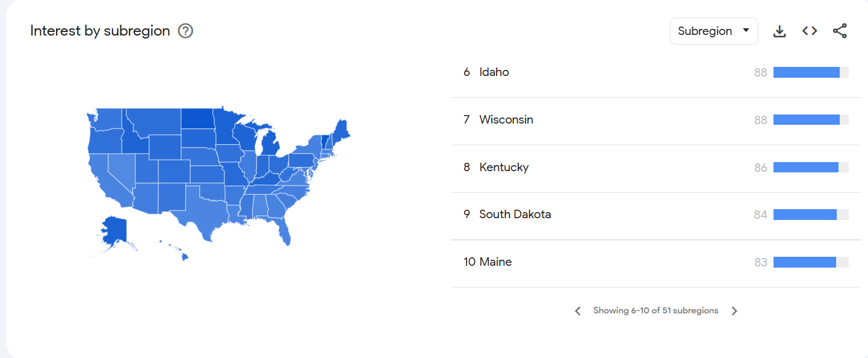Go to the previous page of subregions
The width and height of the screenshot is (868, 358).
point(577,310)
